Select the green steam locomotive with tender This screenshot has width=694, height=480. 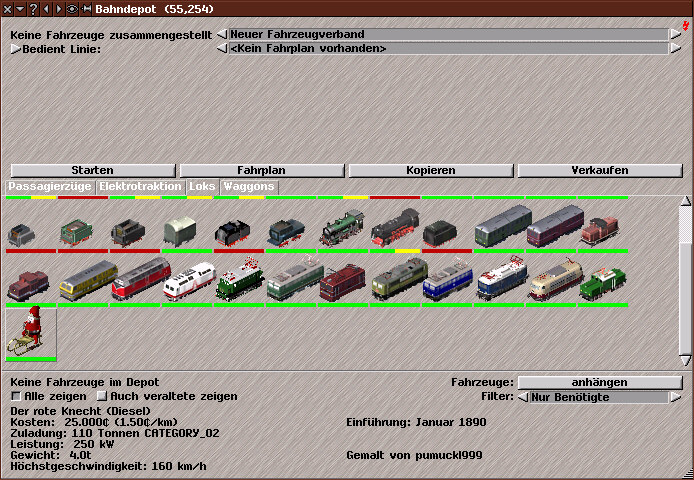coord(342,229)
